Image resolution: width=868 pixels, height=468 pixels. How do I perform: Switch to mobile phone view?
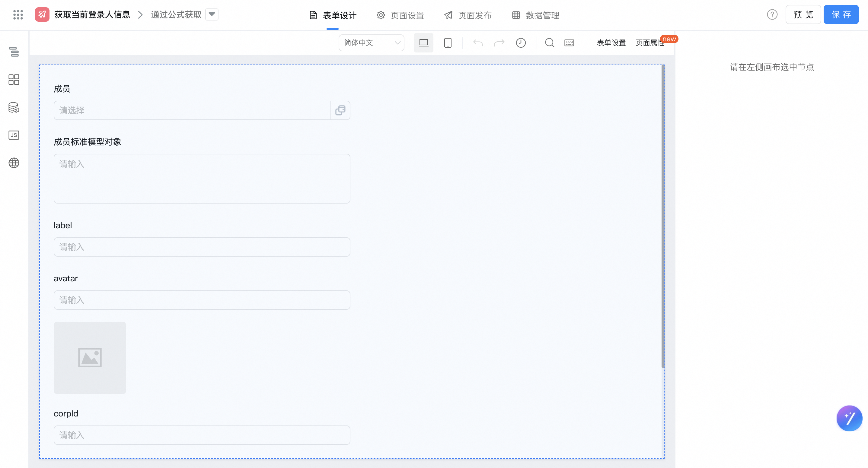[x=448, y=43]
